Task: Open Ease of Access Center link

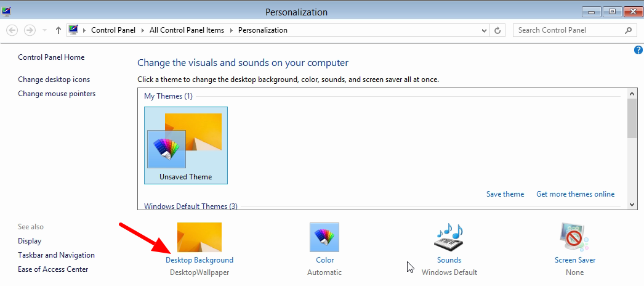Action: [x=53, y=269]
